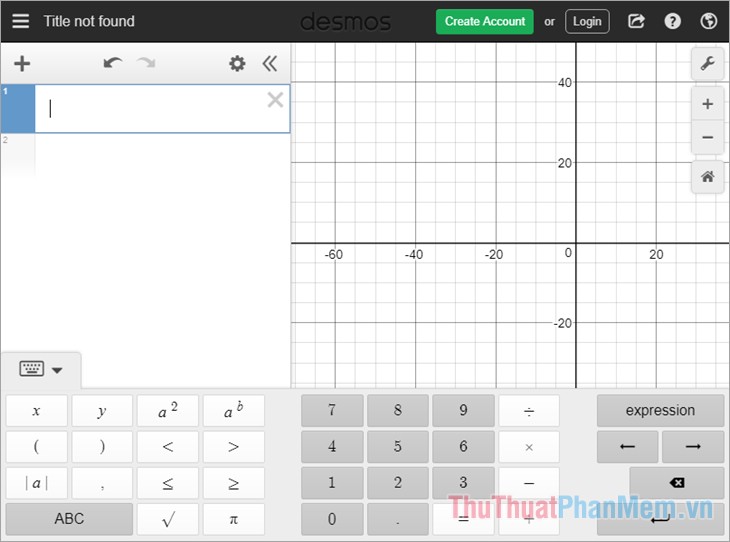Click the Login button
This screenshot has height=542, width=730.
pos(587,21)
